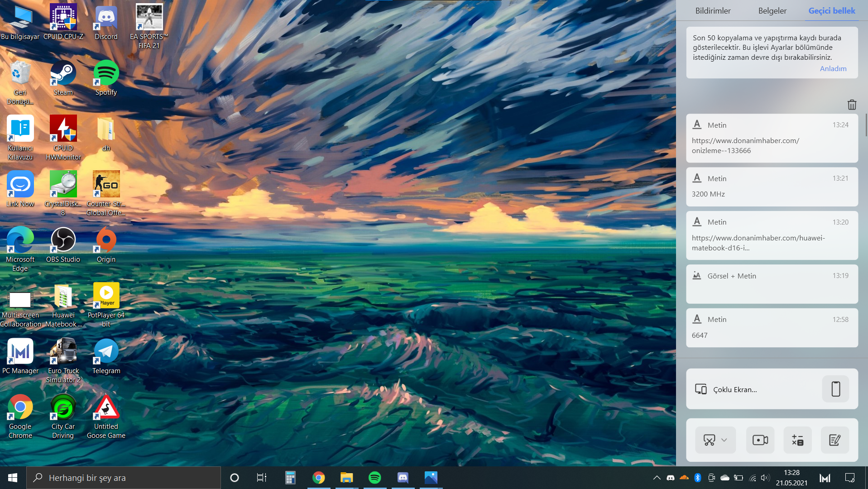Open the Action Center notification icon

pos(850,478)
